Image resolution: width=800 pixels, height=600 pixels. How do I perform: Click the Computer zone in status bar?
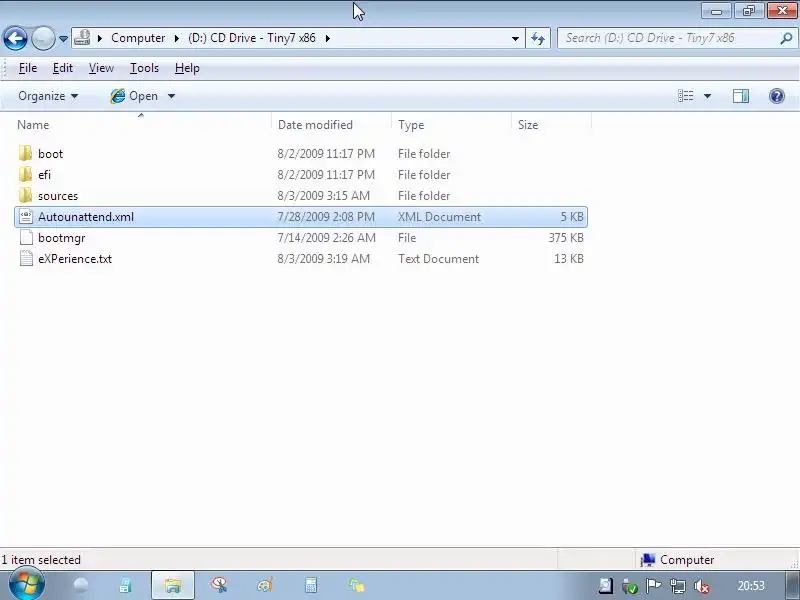point(677,560)
